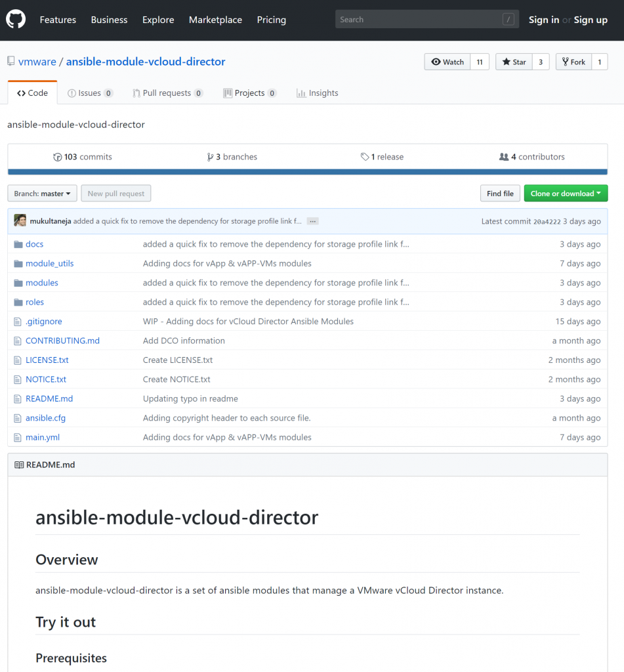Click the docs folder icon
The height and width of the screenshot is (672, 624).
tap(18, 244)
